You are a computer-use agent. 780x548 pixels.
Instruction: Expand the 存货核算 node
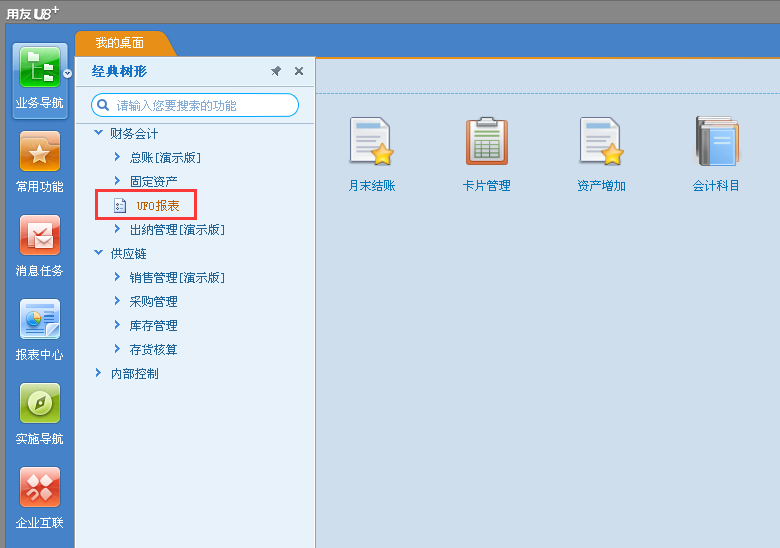point(117,349)
